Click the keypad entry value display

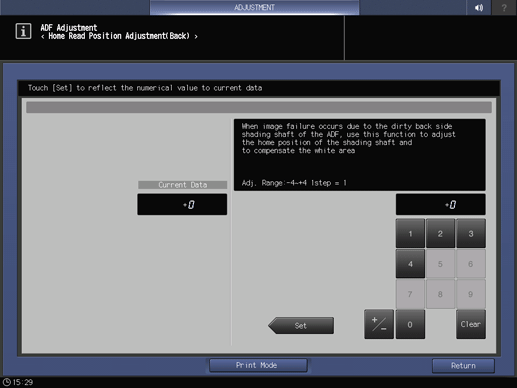pos(440,204)
